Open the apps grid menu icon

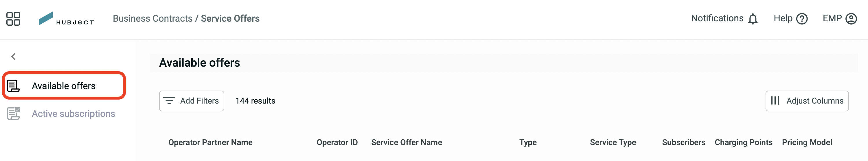click(x=13, y=19)
